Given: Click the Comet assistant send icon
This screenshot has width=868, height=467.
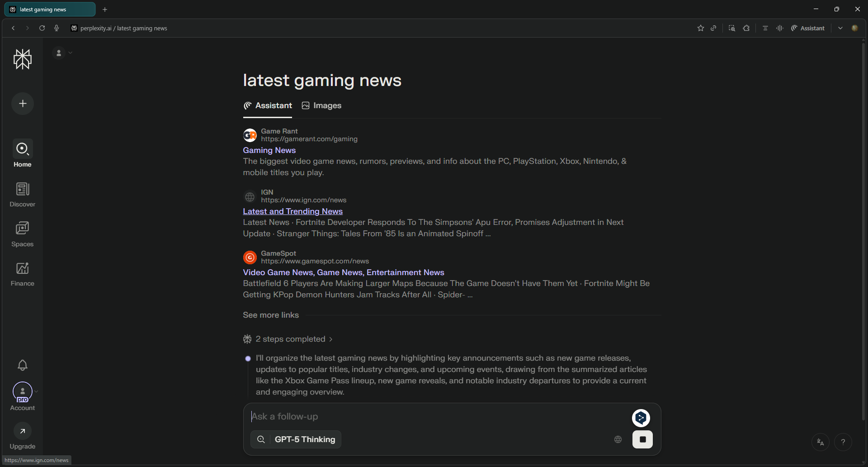Looking at the screenshot, I should pos(641,418).
